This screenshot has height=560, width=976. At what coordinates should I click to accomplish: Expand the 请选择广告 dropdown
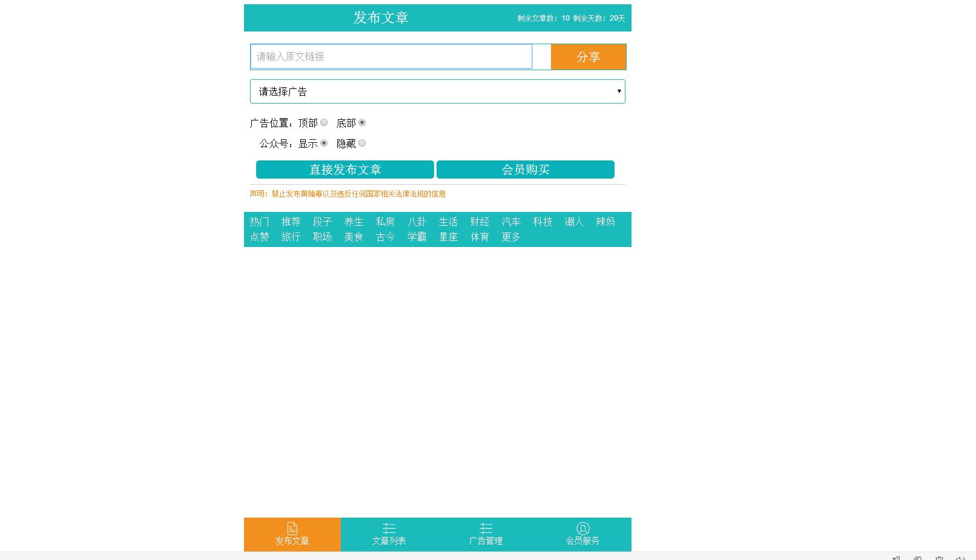(x=438, y=91)
